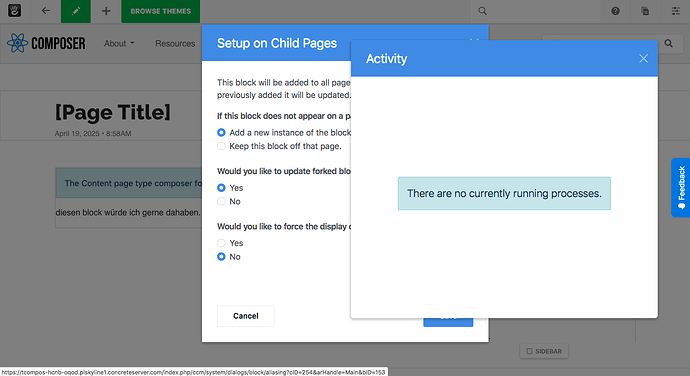
Task: Close the Activity dialog
Action: [643, 59]
